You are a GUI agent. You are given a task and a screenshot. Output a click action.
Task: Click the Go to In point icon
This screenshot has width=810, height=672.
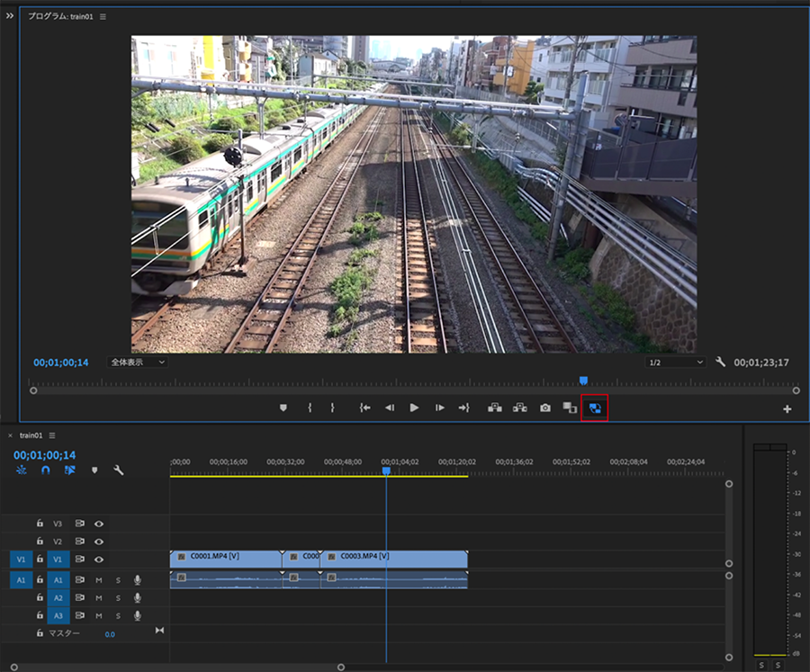pos(364,408)
